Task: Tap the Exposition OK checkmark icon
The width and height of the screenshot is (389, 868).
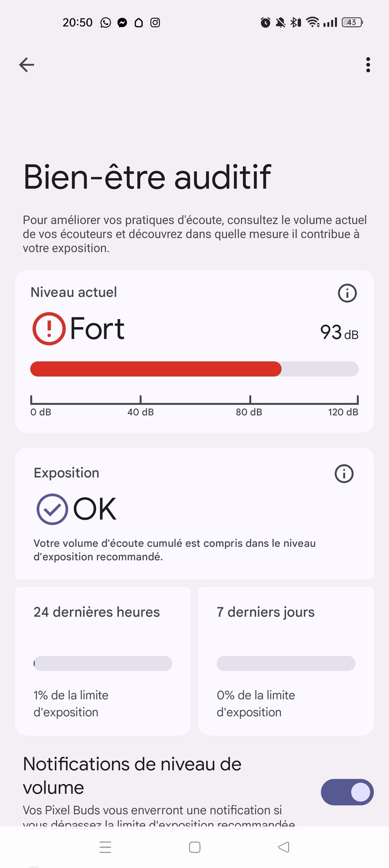Action: tap(52, 509)
